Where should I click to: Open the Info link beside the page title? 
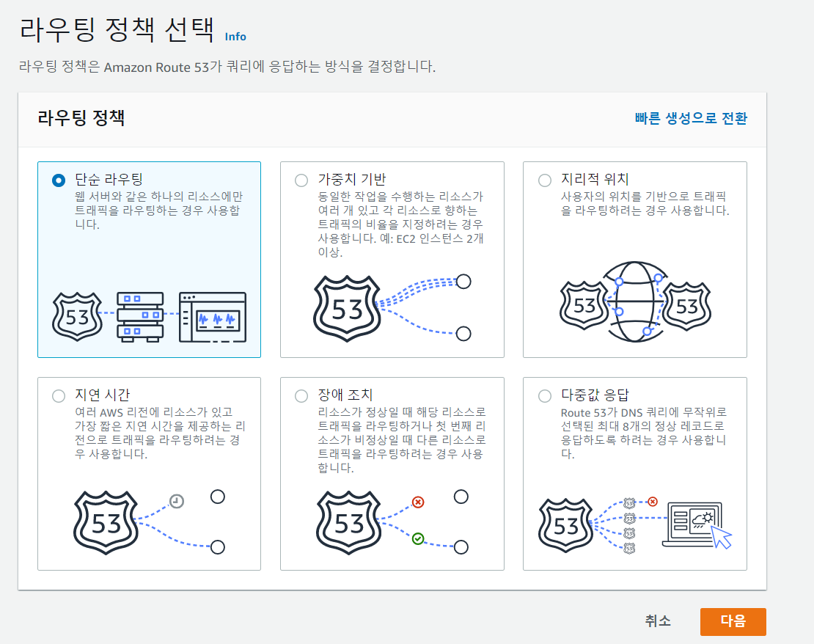click(235, 37)
